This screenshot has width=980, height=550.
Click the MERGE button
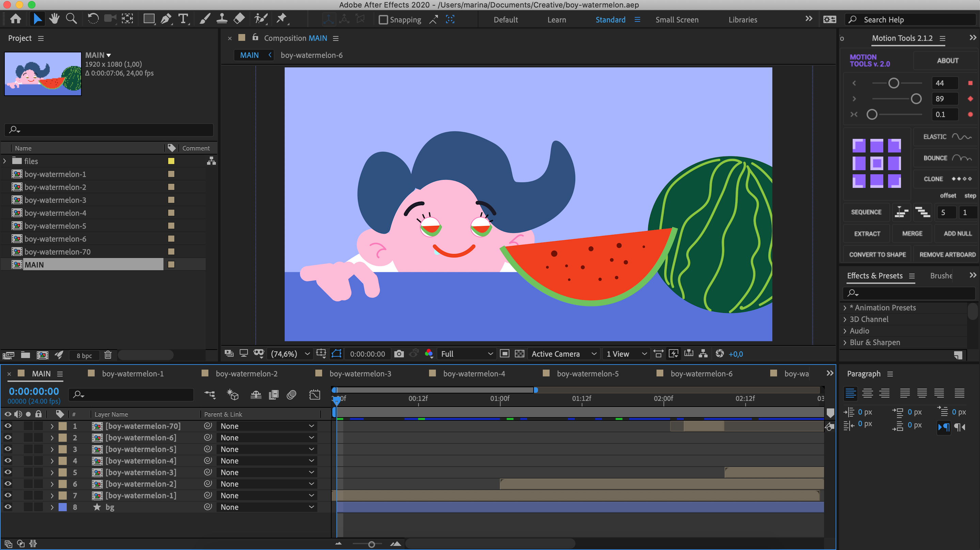912,233
